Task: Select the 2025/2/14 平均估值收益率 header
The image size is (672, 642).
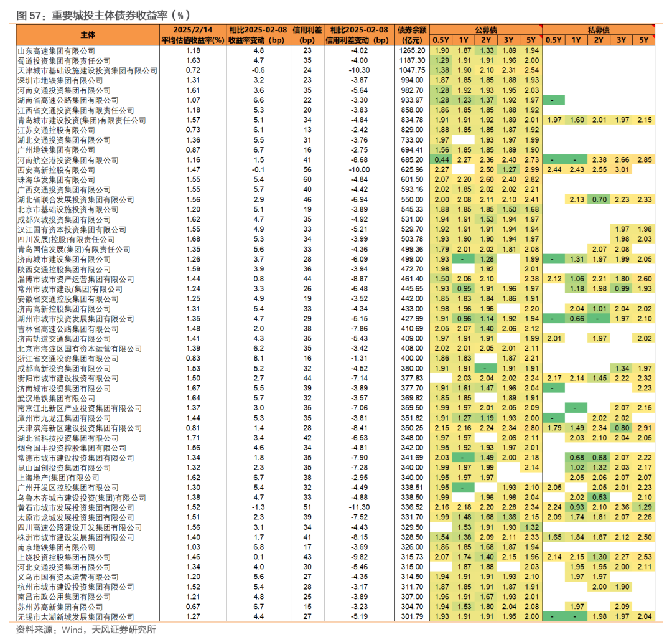Action: (193, 35)
